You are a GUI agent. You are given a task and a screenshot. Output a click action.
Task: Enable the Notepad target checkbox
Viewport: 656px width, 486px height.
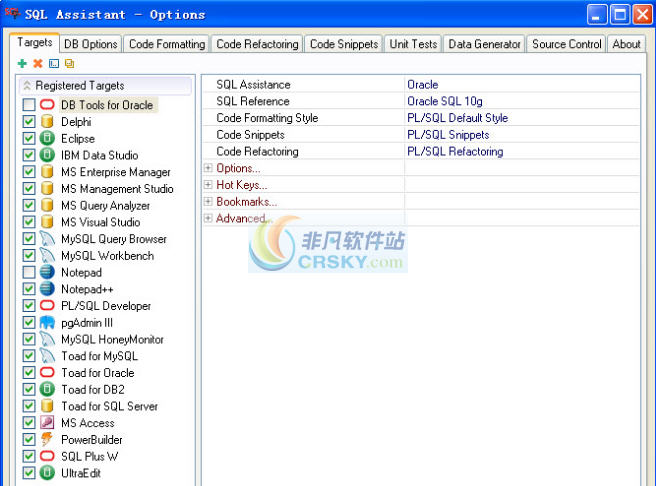(29, 272)
